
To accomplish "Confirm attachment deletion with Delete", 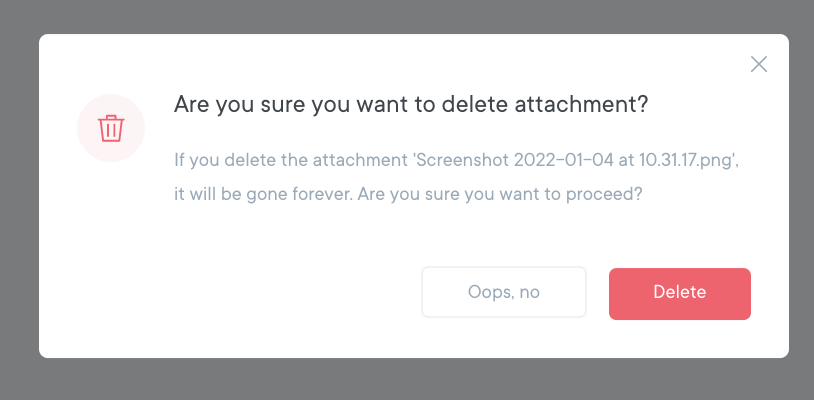I will point(680,292).
